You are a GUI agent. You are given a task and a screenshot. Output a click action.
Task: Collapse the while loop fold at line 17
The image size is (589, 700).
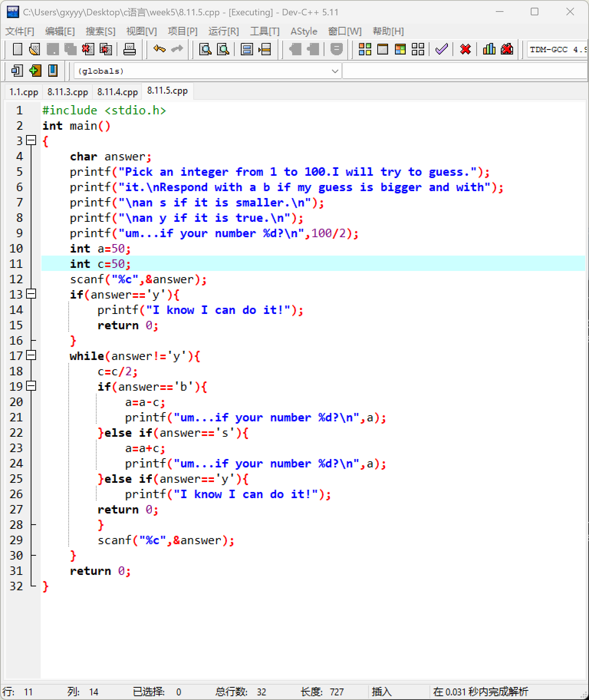point(31,355)
